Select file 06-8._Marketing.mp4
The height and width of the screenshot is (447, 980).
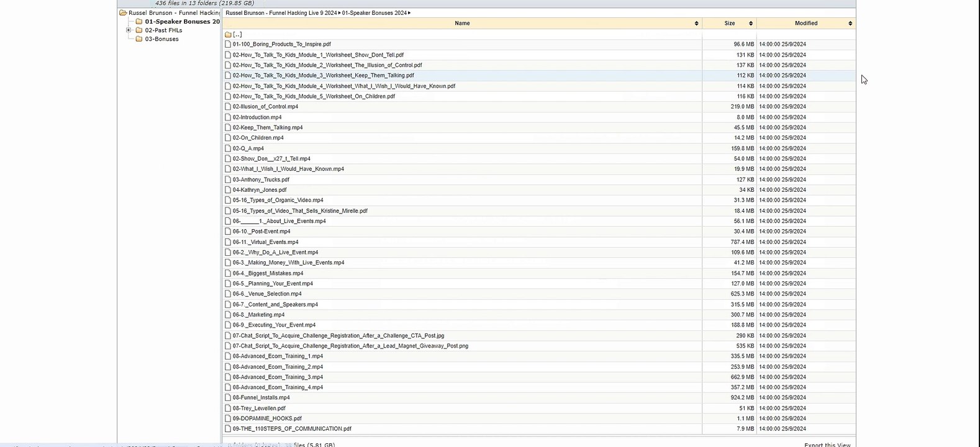pos(258,314)
